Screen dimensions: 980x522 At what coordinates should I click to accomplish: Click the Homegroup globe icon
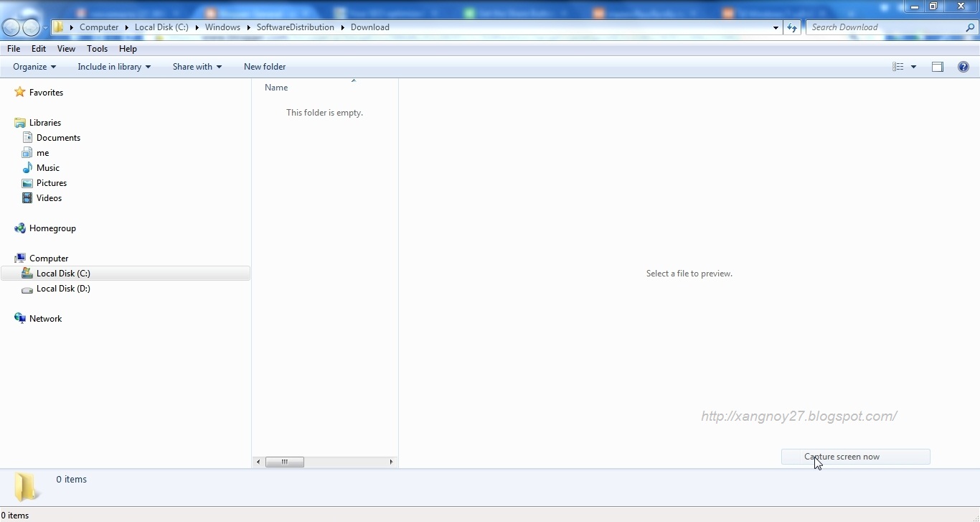(20, 228)
